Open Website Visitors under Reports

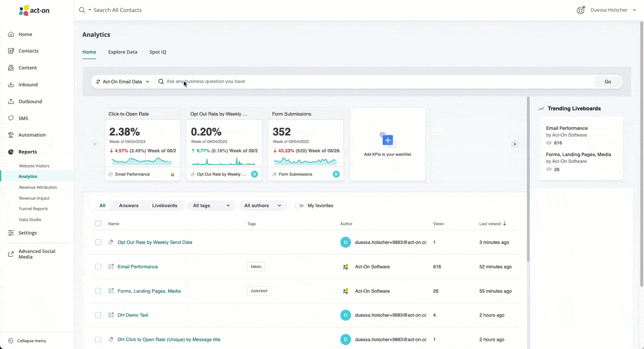34,166
